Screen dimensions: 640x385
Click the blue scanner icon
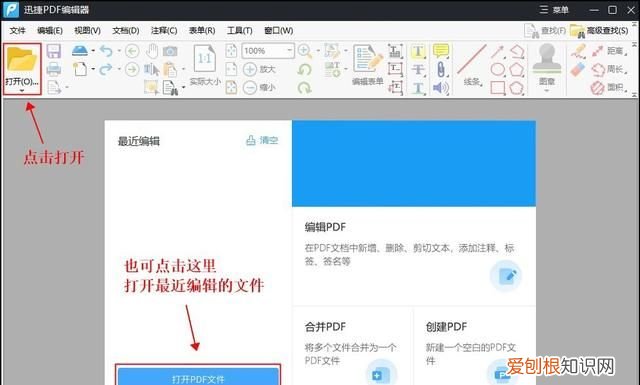(80, 51)
